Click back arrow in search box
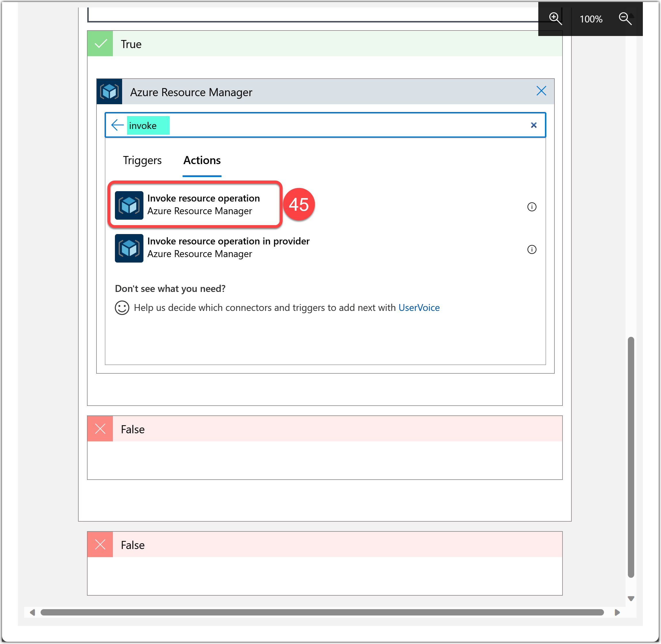Image resolution: width=661 pixels, height=644 pixels. pyautogui.click(x=117, y=125)
